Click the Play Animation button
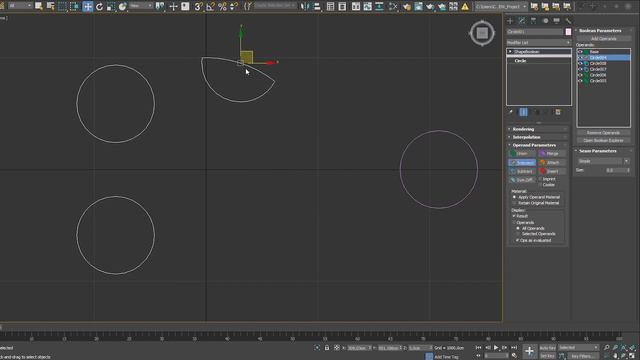 coord(496,347)
